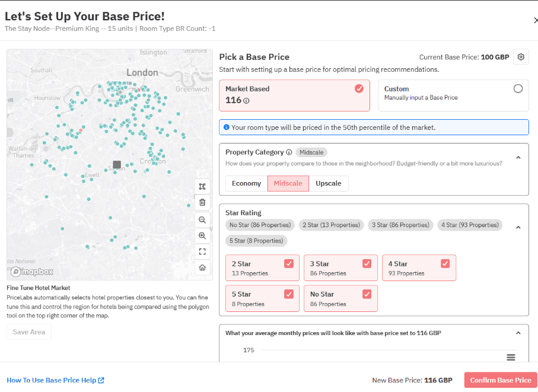This screenshot has height=392, width=538.
Task: Collapse the Star Rating section
Action: (x=518, y=227)
